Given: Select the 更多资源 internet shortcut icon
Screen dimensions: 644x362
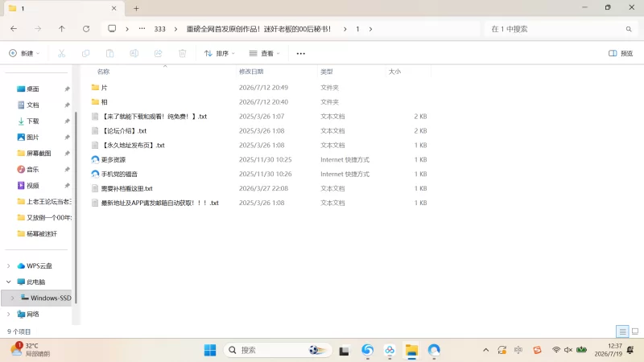Looking at the screenshot, I should (x=95, y=159).
